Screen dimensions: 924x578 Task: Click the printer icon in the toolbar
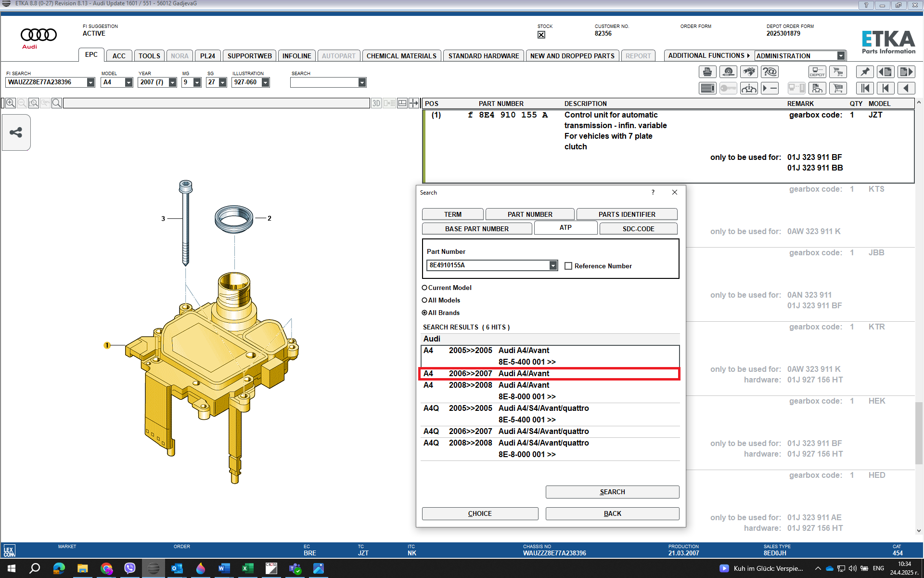click(707, 72)
